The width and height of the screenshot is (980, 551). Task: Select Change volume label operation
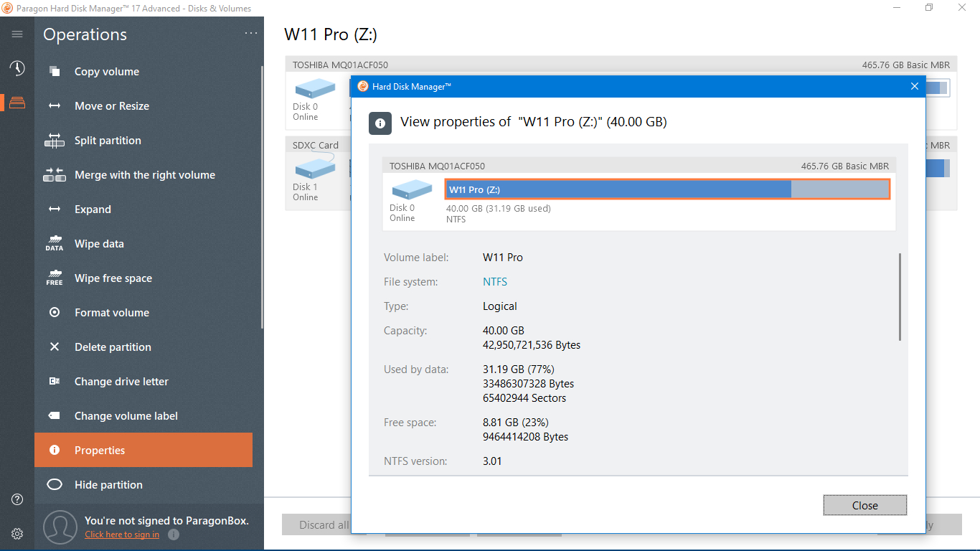(143, 415)
